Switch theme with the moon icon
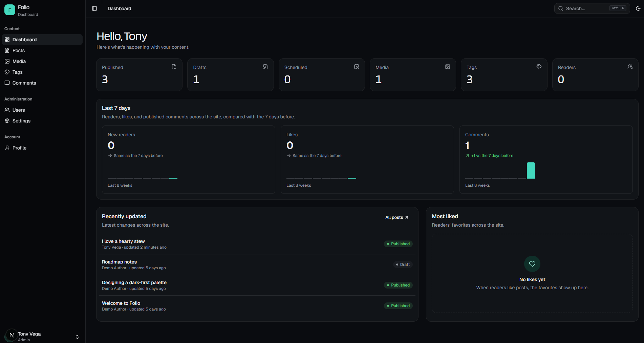Screen dimensions: 644x343 [638, 8]
